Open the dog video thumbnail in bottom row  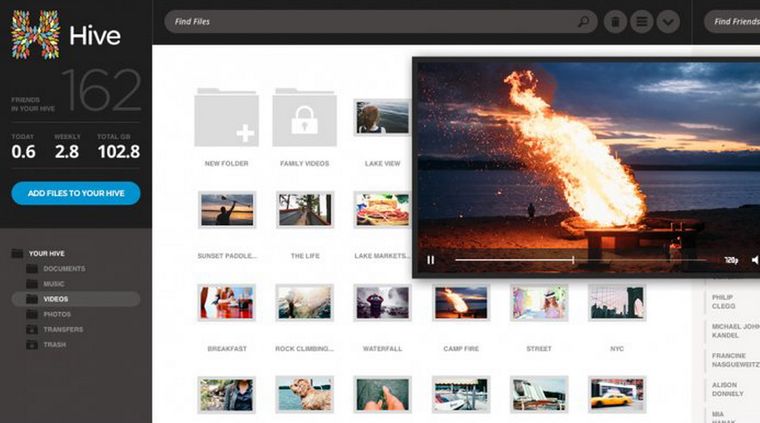coord(305,394)
